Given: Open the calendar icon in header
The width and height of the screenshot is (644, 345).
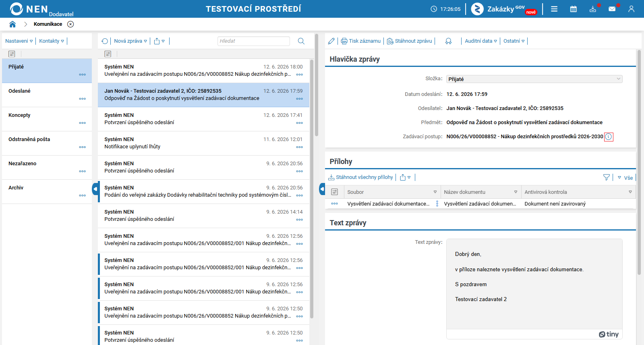Looking at the screenshot, I should point(574,9).
